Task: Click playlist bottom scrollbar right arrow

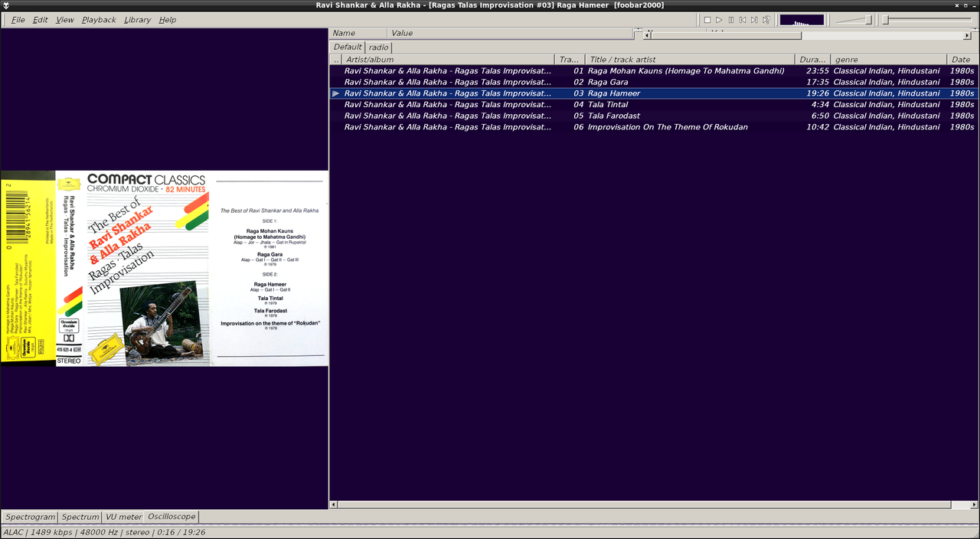Action: 973,505
